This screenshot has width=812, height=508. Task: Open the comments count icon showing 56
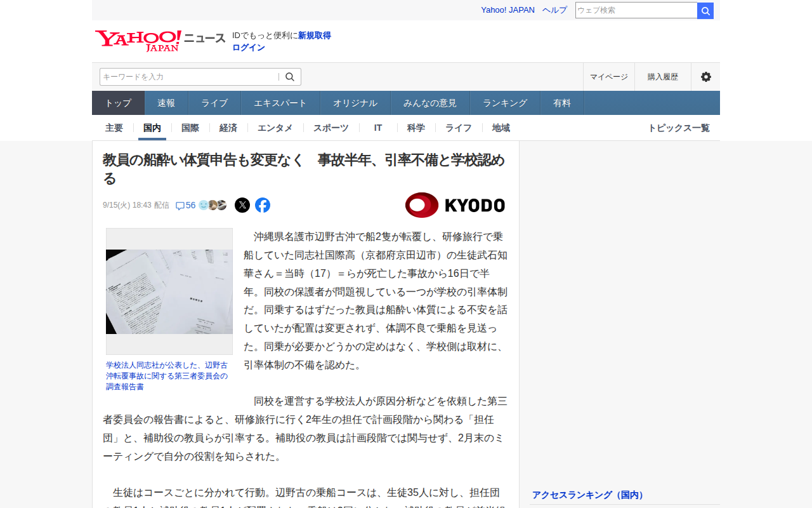click(x=185, y=205)
